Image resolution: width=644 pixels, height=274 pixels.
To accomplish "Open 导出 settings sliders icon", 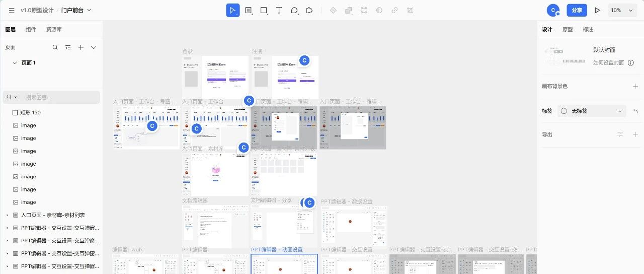I will coord(620,134).
